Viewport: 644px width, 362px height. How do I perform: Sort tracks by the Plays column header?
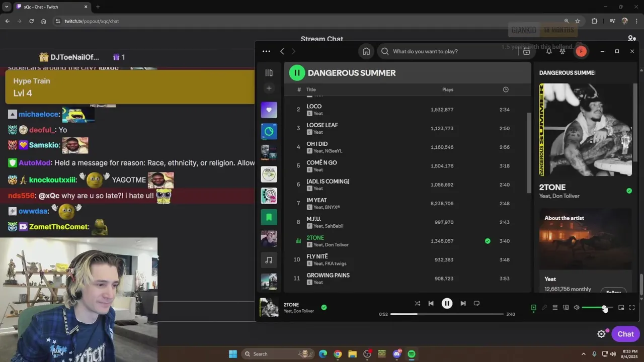(x=448, y=89)
